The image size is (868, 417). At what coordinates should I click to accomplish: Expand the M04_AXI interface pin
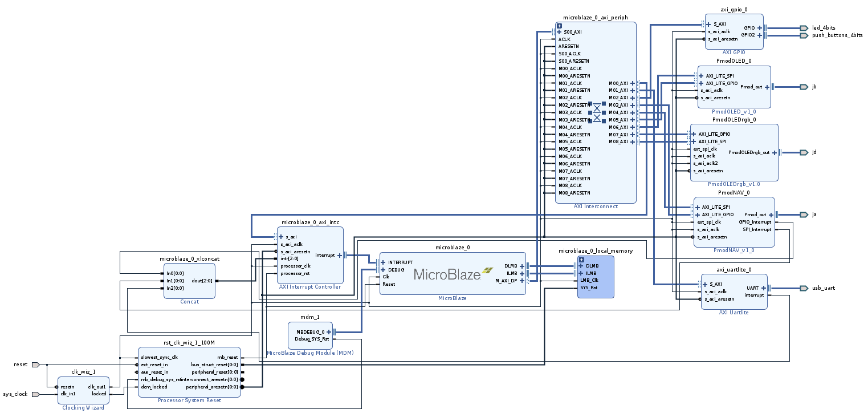(x=633, y=112)
